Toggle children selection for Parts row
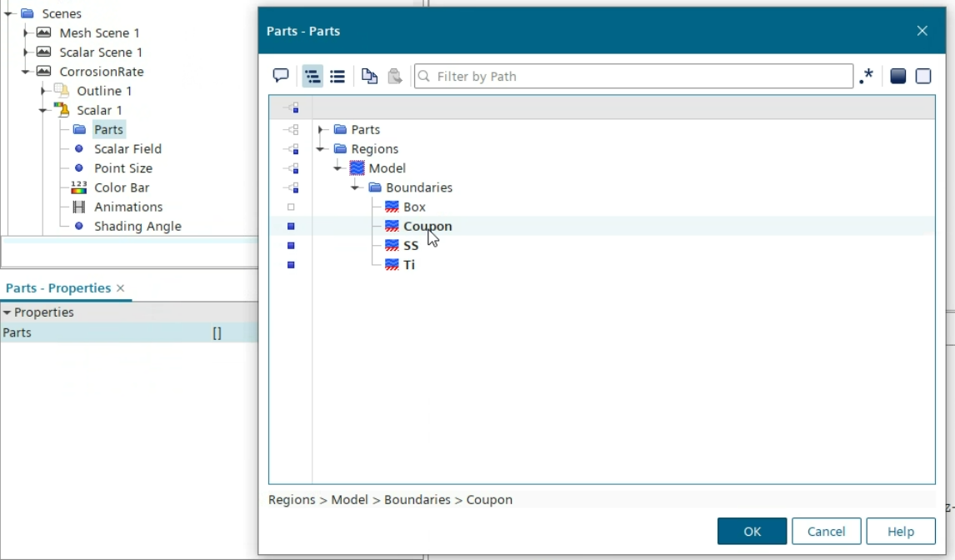This screenshot has width=955, height=560. coord(292,130)
